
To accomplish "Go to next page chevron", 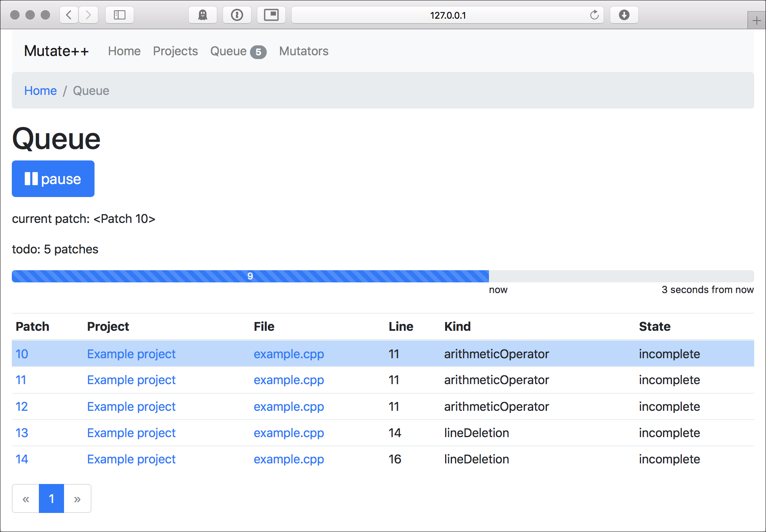I will [x=77, y=499].
